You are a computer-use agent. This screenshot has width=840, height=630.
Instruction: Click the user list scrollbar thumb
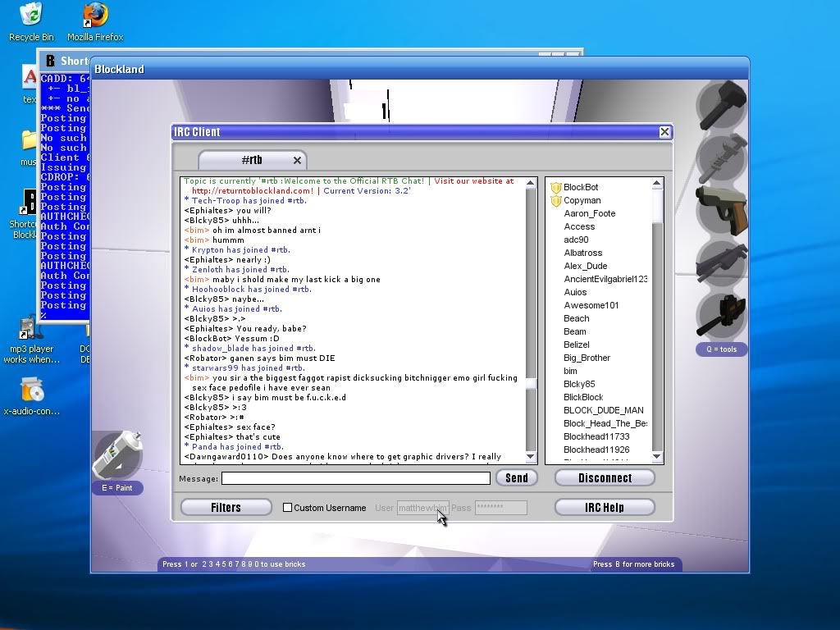point(657,206)
